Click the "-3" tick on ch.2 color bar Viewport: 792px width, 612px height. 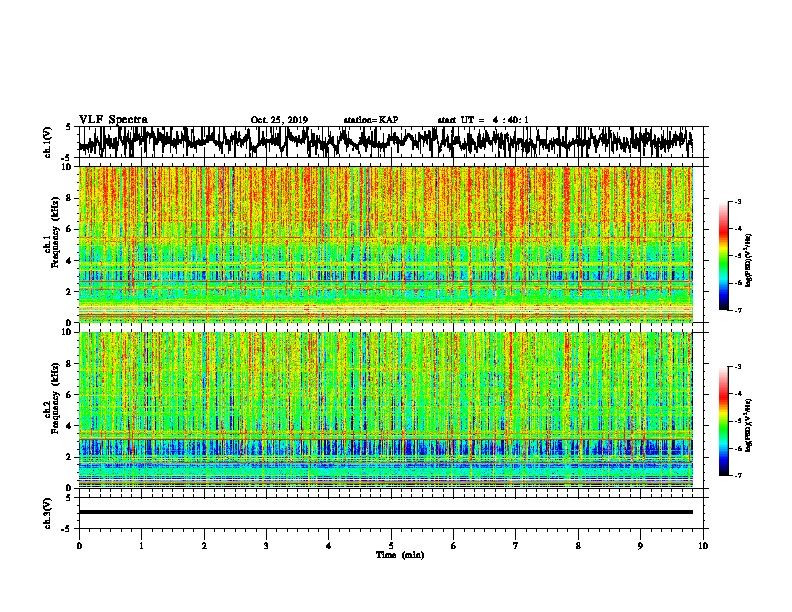tap(738, 367)
